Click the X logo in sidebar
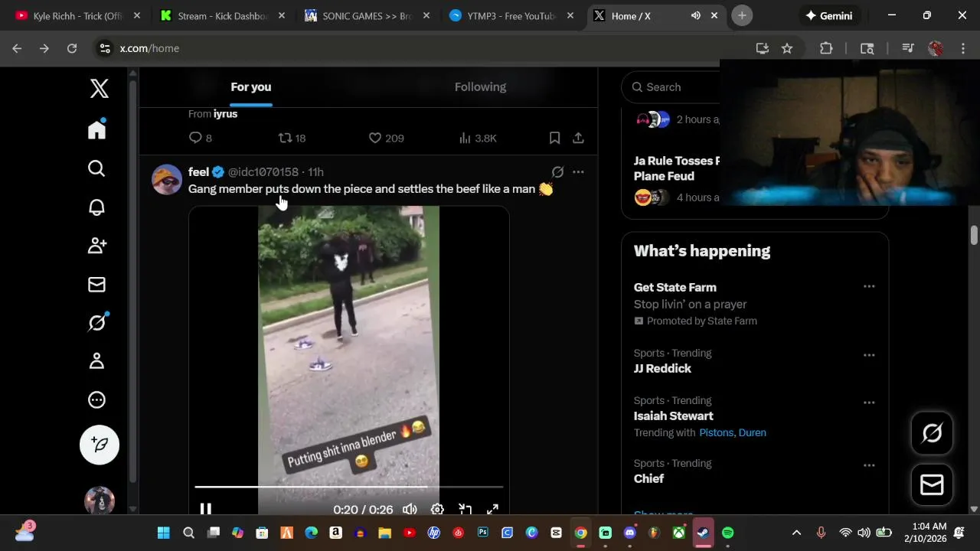 pyautogui.click(x=100, y=89)
